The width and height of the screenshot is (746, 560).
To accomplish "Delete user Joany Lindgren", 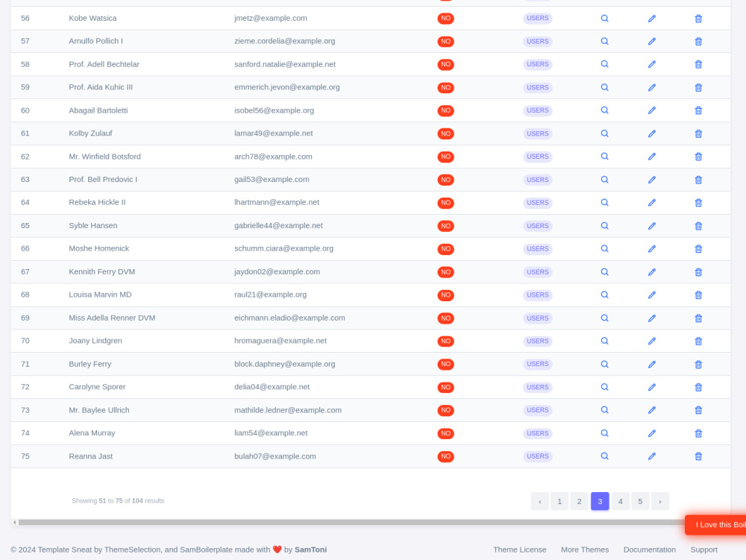I will (x=698, y=342).
